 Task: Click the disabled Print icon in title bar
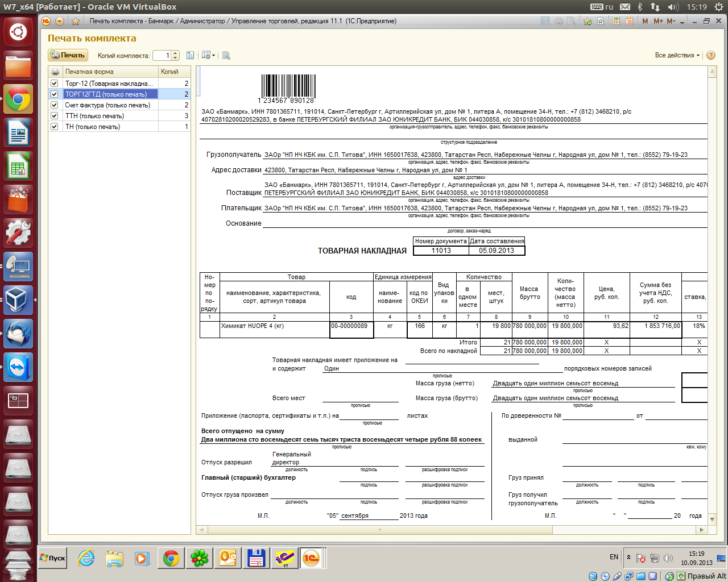point(559,21)
